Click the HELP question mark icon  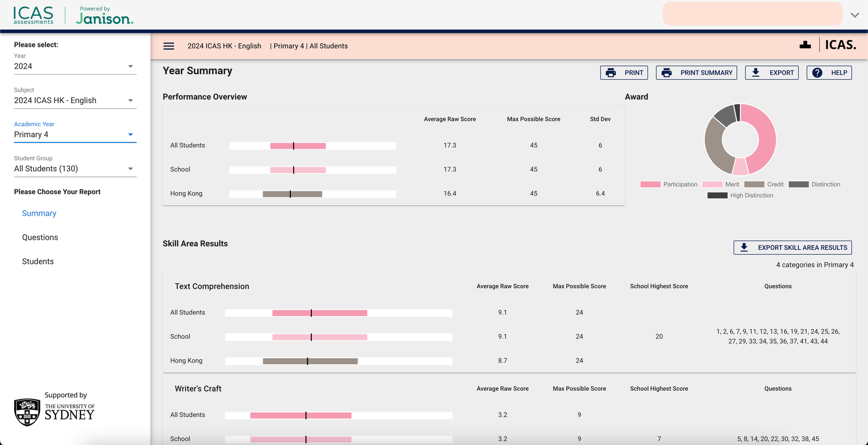click(818, 73)
